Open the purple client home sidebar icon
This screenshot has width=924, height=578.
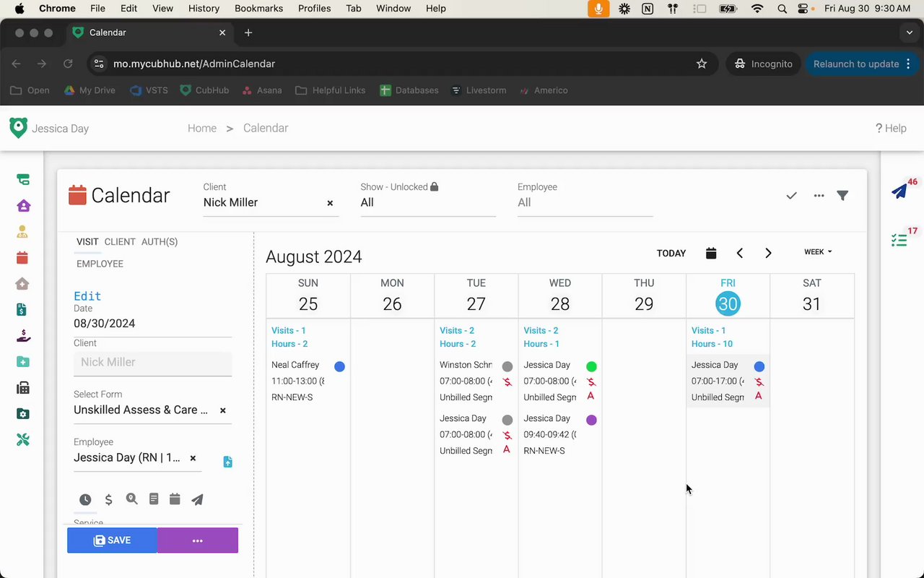point(23,206)
